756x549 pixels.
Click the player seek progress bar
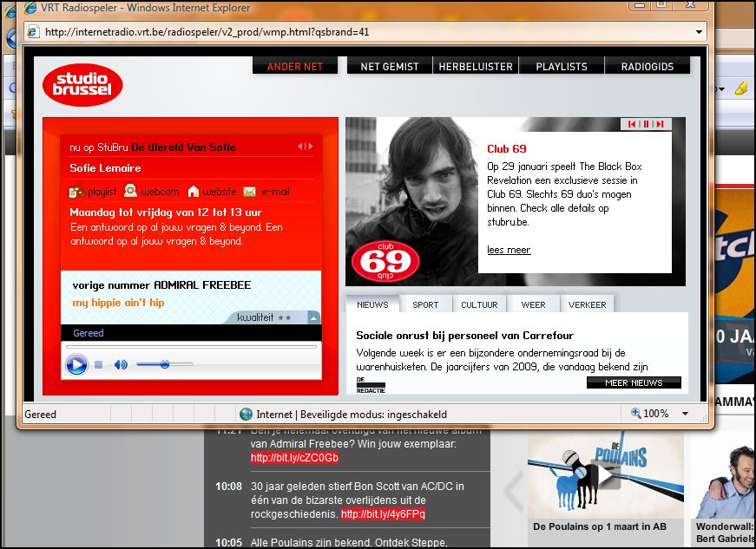coord(191,346)
